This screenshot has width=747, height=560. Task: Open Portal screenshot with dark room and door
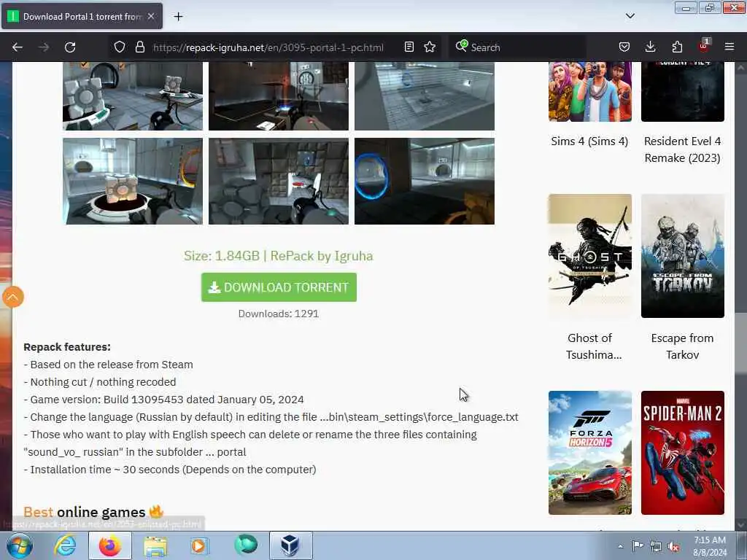[278, 96]
